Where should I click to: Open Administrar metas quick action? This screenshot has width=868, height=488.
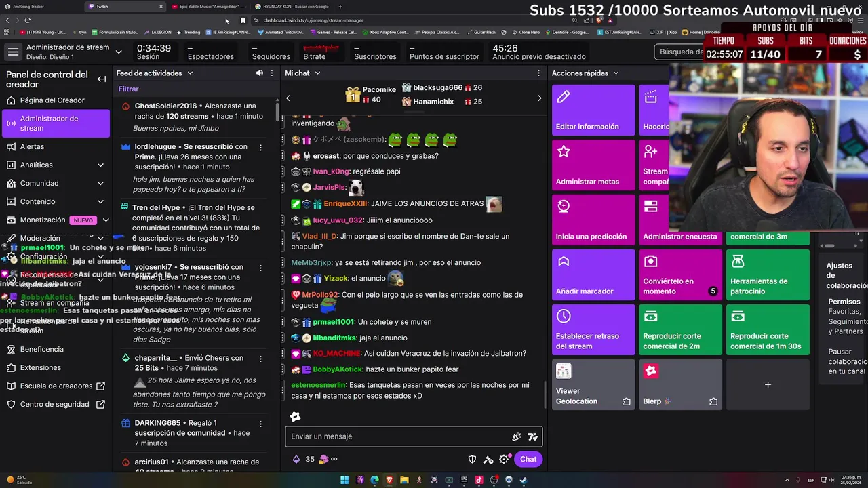593,165
